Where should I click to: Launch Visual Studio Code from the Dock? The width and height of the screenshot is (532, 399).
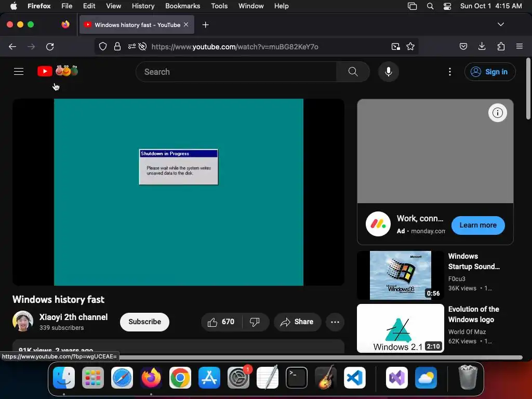[354, 378]
